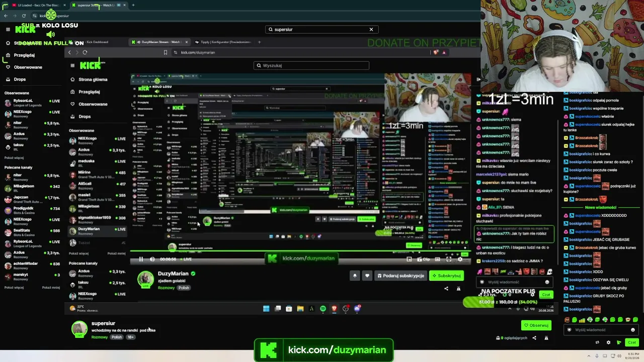This screenshot has height=362, width=644.
Task: Clear the supersiur search text
Action: pyautogui.click(x=371, y=29)
